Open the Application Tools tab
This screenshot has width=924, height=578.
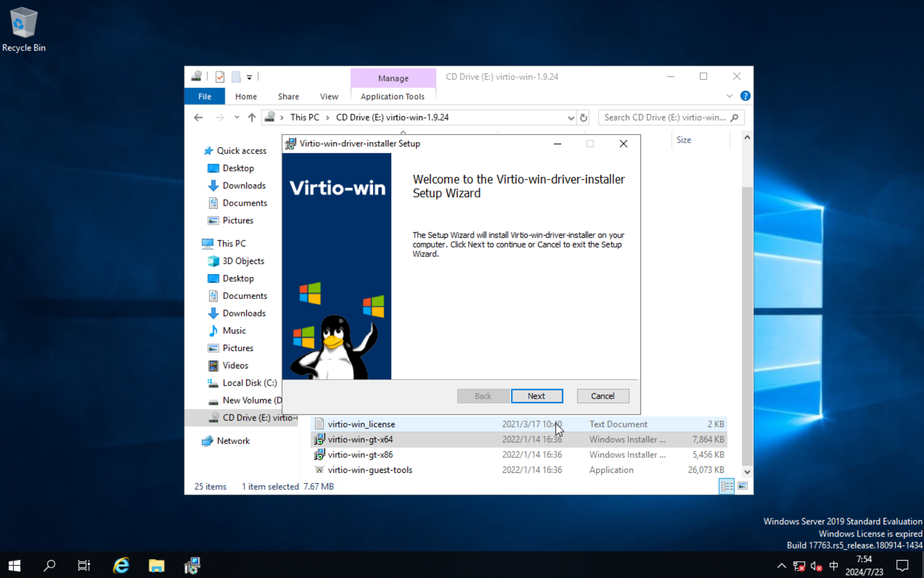pos(392,96)
